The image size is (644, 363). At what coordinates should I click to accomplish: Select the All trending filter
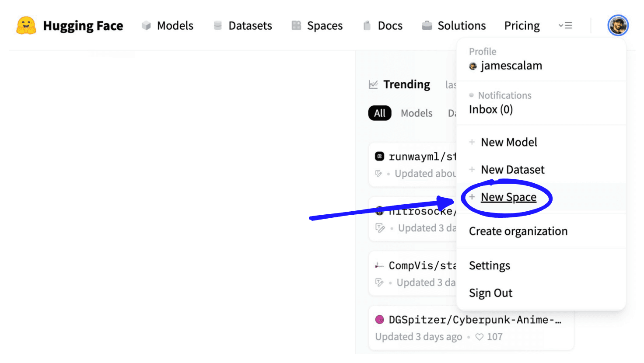pyautogui.click(x=379, y=113)
